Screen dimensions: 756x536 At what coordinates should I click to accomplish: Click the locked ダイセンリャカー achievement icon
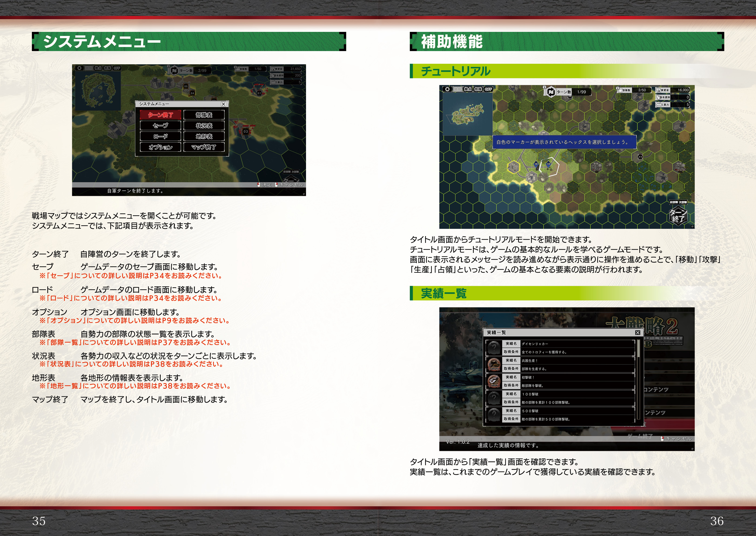coord(494,347)
